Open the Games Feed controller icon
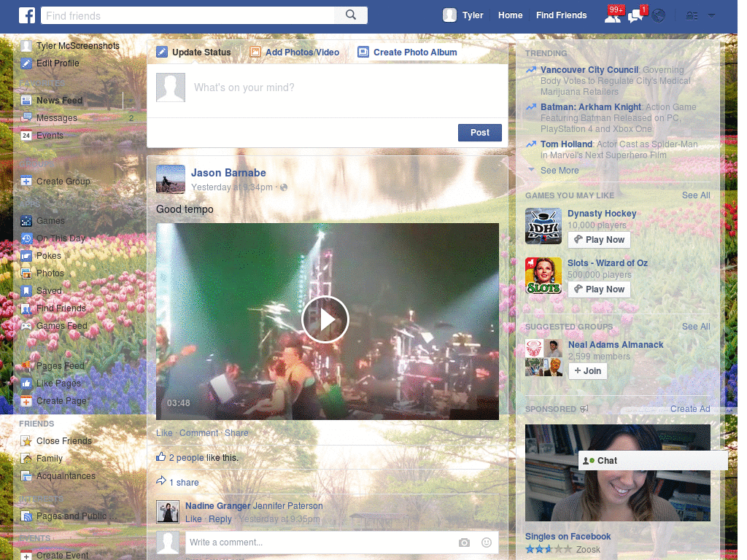Viewport: 747px width, 560px height. tap(26, 326)
